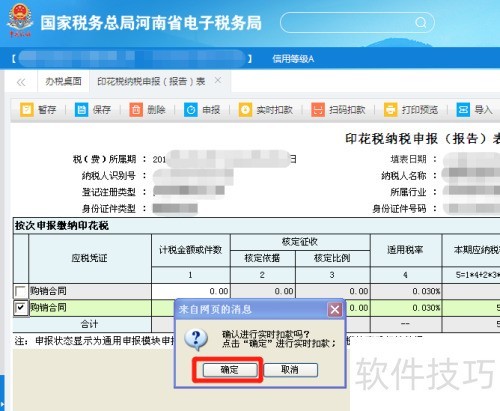Click the 导入 toolbar label
This screenshot has height=411, width=500.
coord(483,110)
